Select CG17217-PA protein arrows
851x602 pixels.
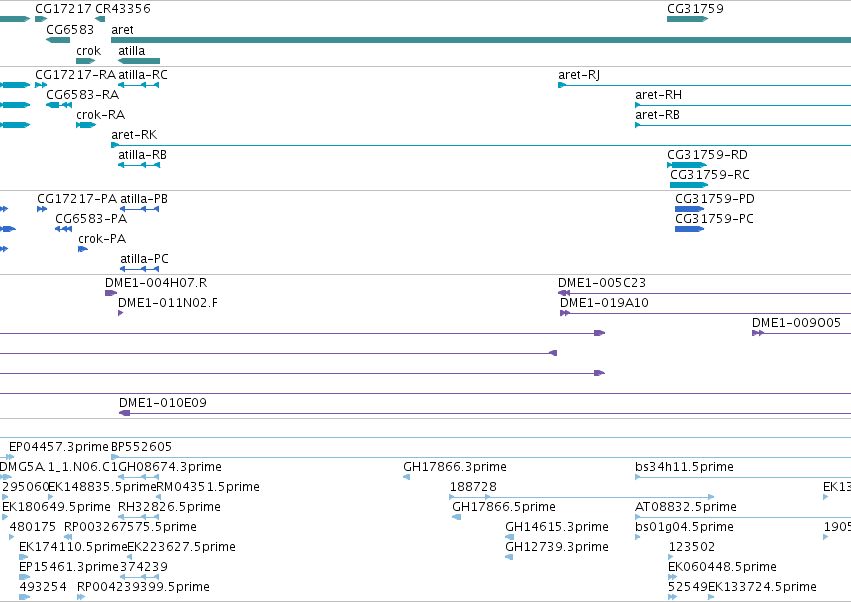[42, 209]
